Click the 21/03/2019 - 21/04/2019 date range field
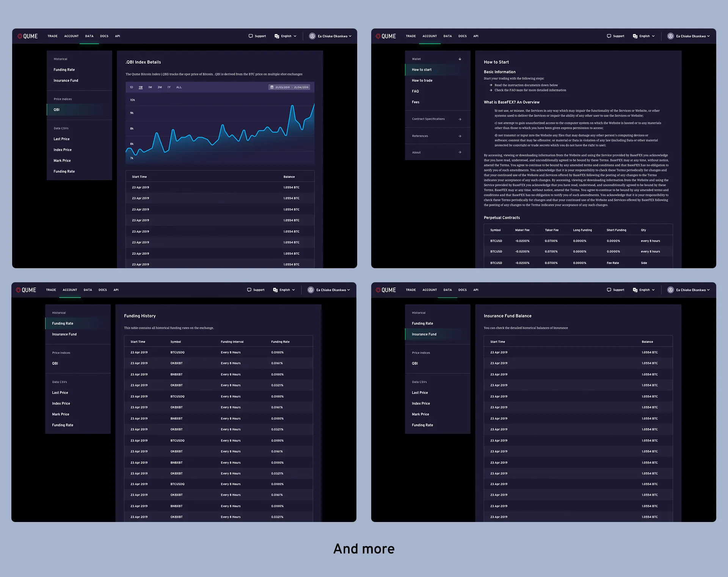The width and height of the screenshot is (728, 577). click(292, 87)
